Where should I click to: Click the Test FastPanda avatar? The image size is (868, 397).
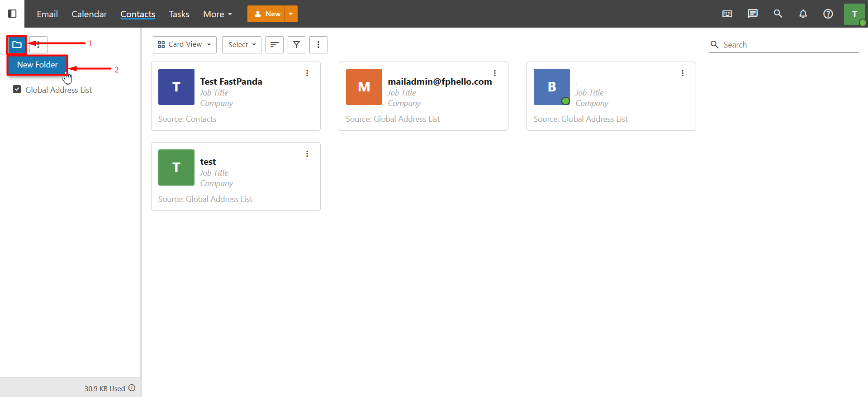point(176,87)
